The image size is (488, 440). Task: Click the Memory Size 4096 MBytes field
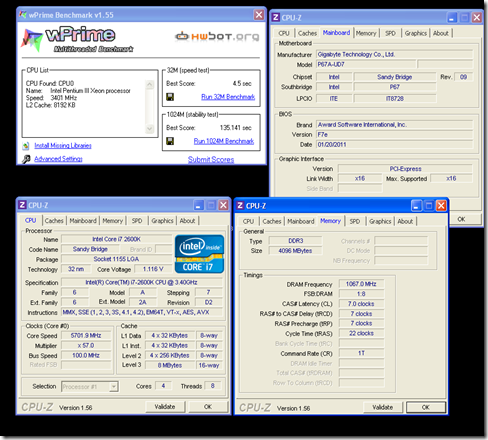(295, 251)
